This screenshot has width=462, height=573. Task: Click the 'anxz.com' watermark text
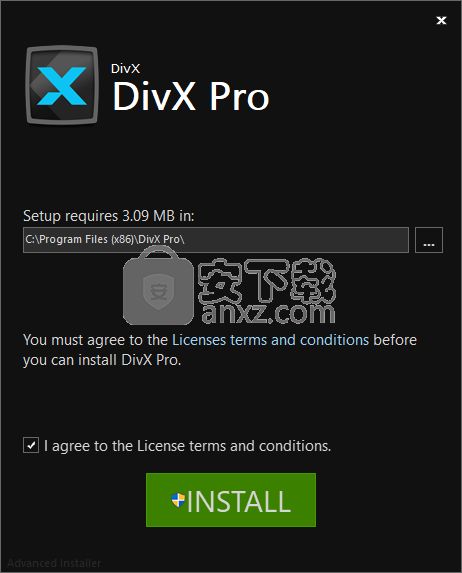(268, 314)
